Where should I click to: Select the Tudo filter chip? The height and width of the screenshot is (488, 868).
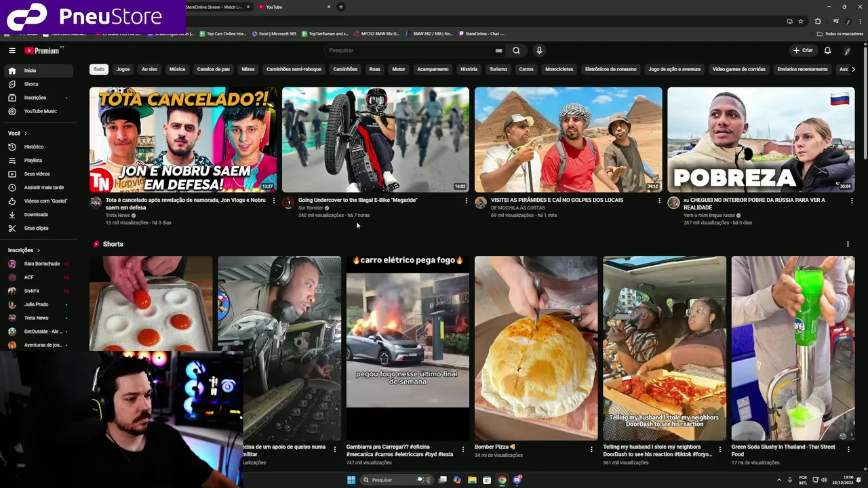(99, 69)
